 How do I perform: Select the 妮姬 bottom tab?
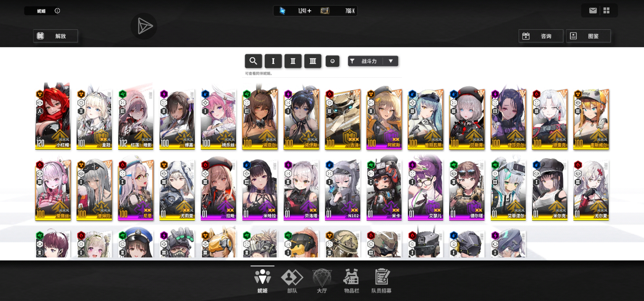[262, 281]
